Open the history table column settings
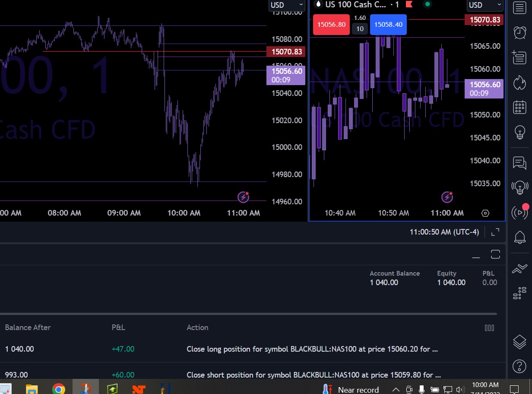Viewport: 532px width, 394px height. 489,328
